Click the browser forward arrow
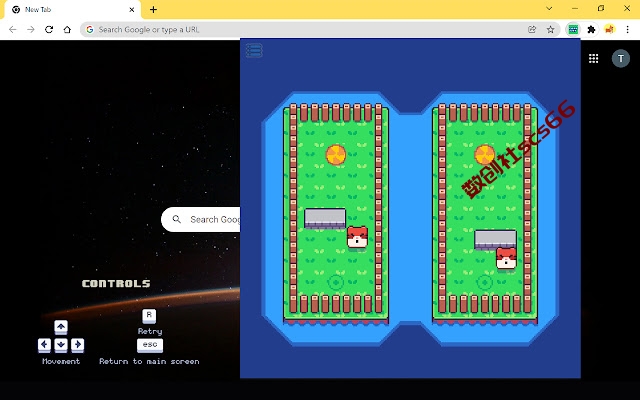 tap(31, 29)
